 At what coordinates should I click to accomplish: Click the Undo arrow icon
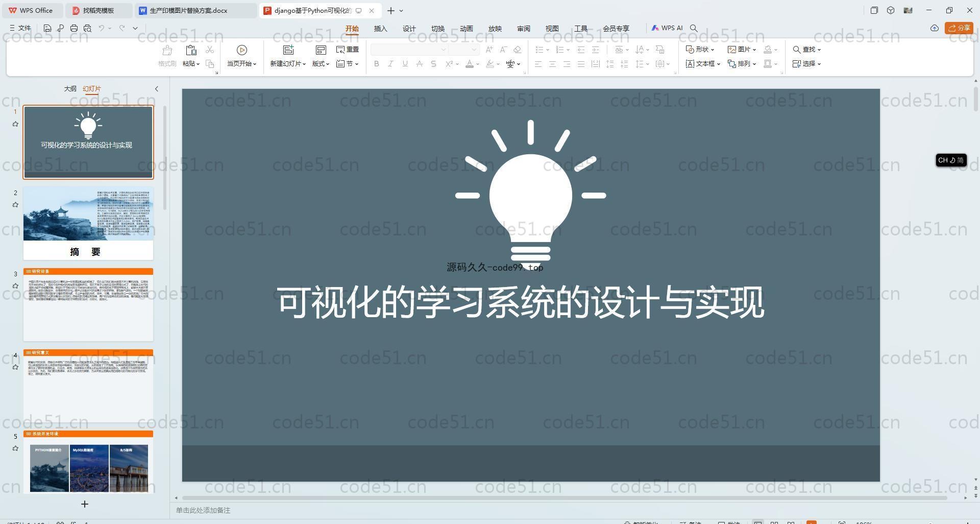point(102,28)
